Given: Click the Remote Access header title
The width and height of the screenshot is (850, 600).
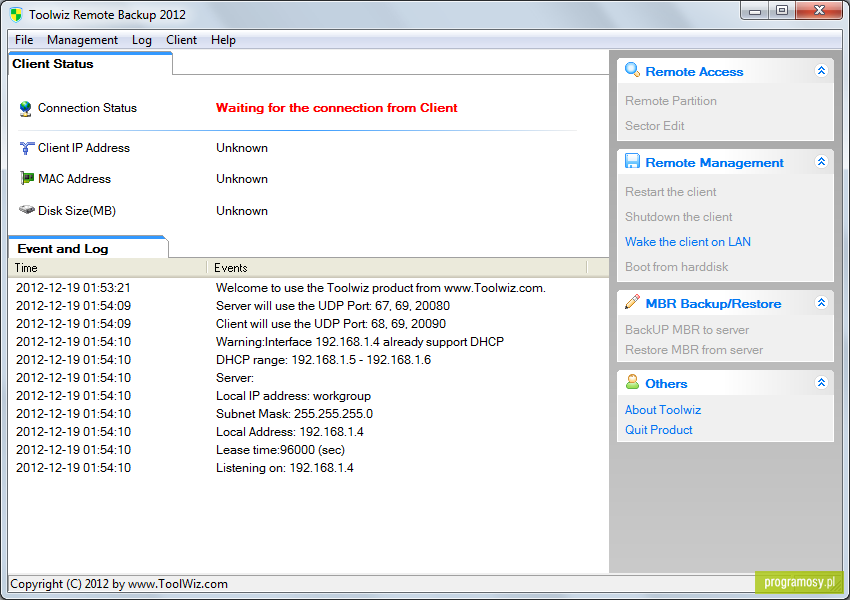Looking at the screenshot, I should [x=694, y=72].
